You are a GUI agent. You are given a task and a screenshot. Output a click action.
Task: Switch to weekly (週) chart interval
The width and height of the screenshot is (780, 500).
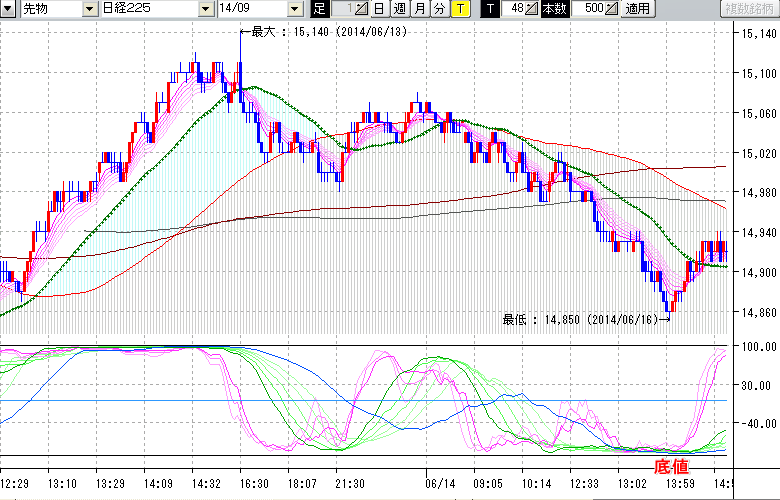[399, 9]
